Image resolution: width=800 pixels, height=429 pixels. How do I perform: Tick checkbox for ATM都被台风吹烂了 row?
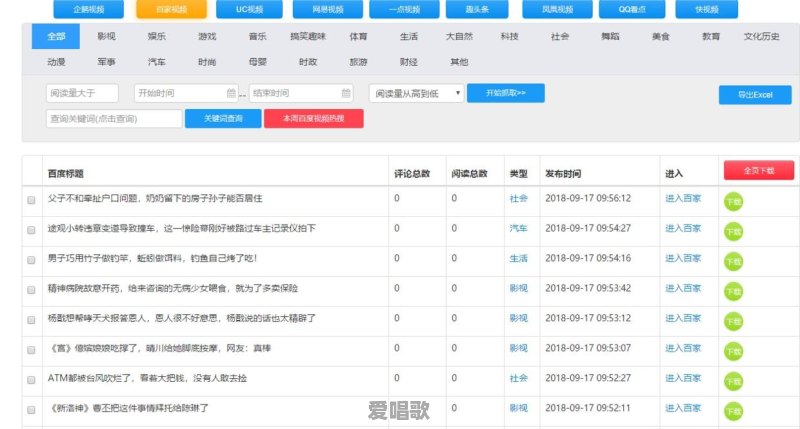tap(31, 380)
